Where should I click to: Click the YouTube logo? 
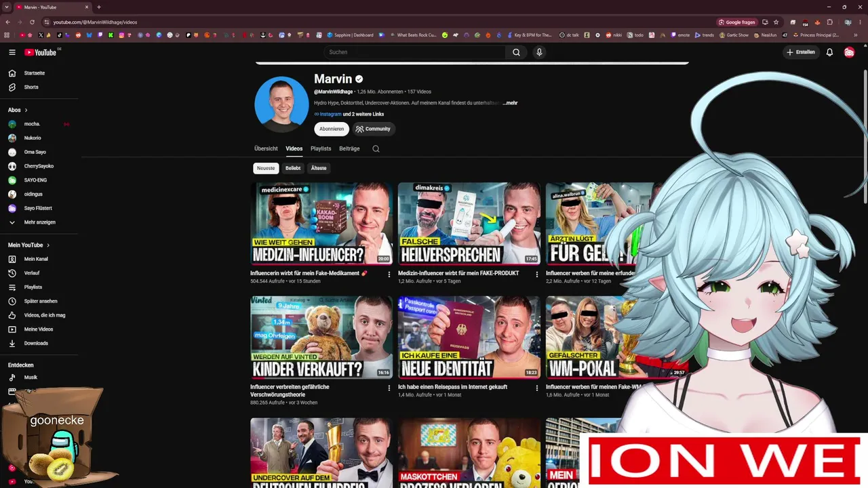tap(41, 52)
